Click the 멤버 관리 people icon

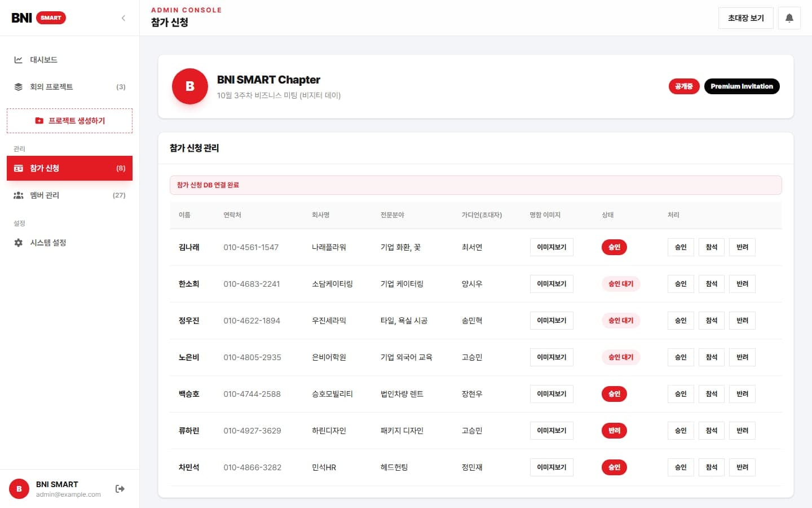click(19, 195)
